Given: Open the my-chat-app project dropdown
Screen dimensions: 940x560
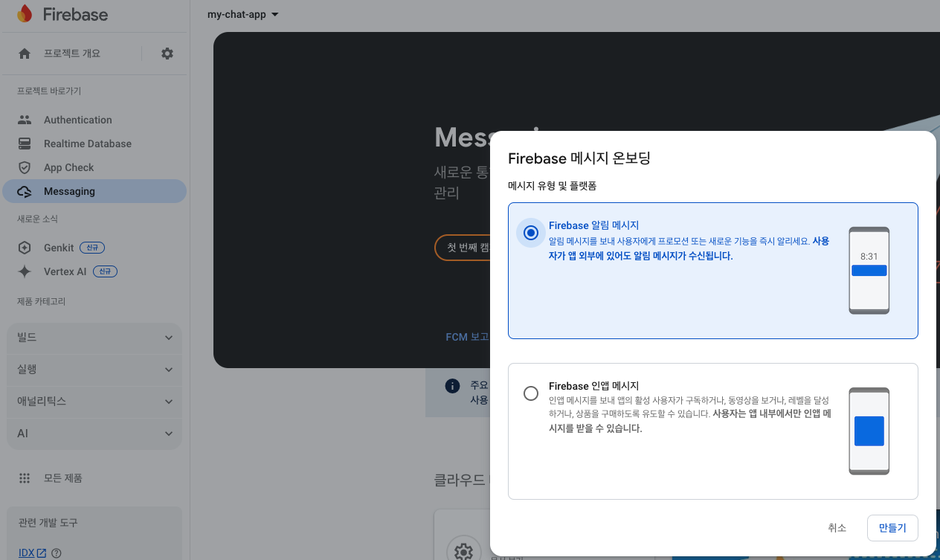Looking at the screenshot, I should tap(243, 14).
